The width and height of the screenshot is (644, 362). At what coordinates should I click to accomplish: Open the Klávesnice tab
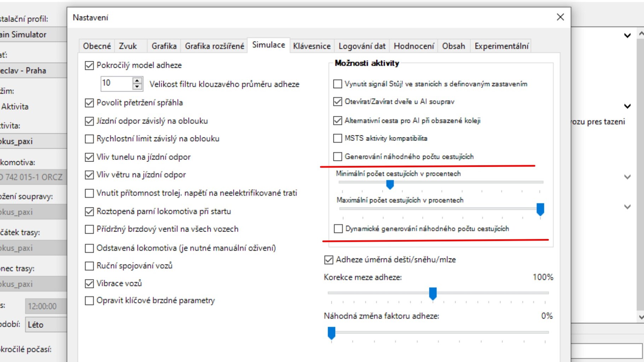point(312,46)
